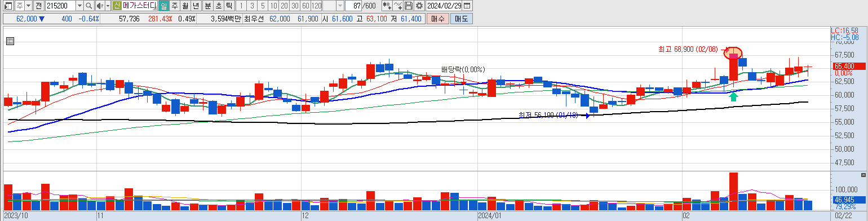Image resolution: width=868 pixels, height=221 pixels.
Task: Click the bar count field showing 87
Action: [353, 6]
